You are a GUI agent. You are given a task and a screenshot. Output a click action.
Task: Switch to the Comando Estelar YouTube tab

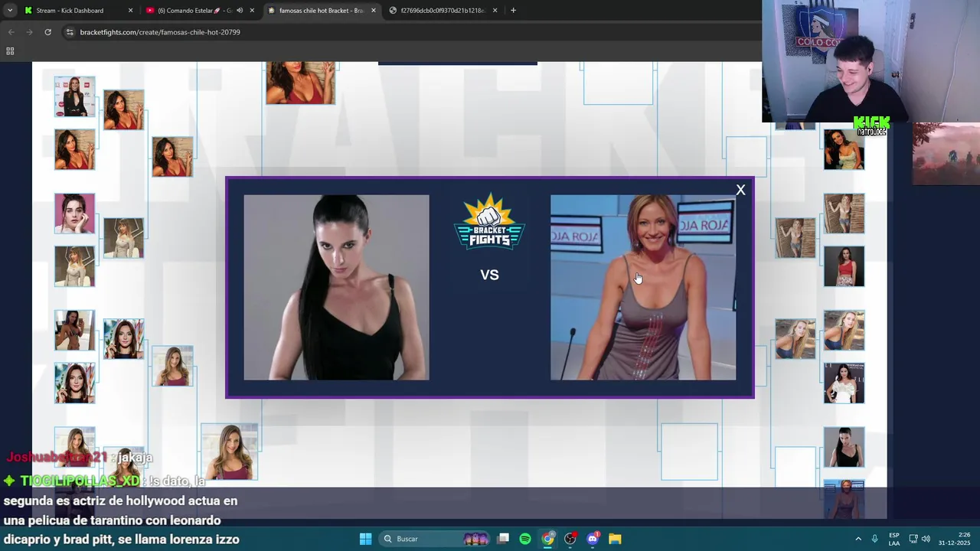tap(199, 11)
